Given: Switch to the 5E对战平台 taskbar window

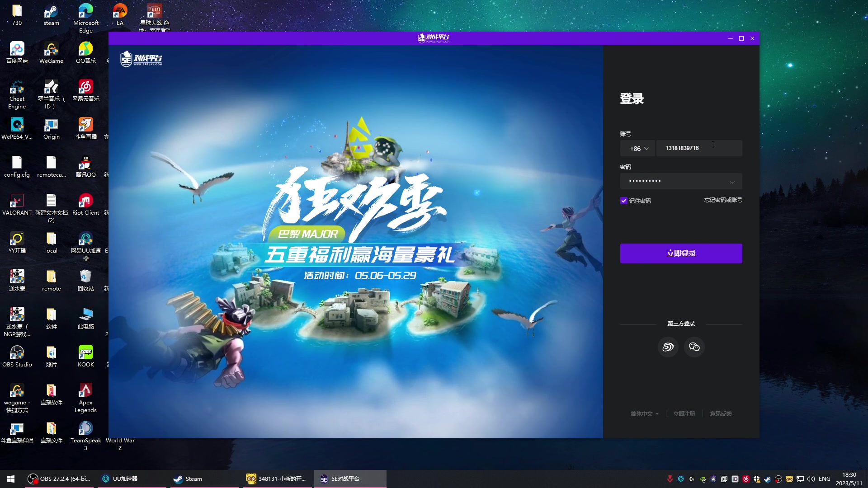Looking at the screenshot, I should point(349,479).
